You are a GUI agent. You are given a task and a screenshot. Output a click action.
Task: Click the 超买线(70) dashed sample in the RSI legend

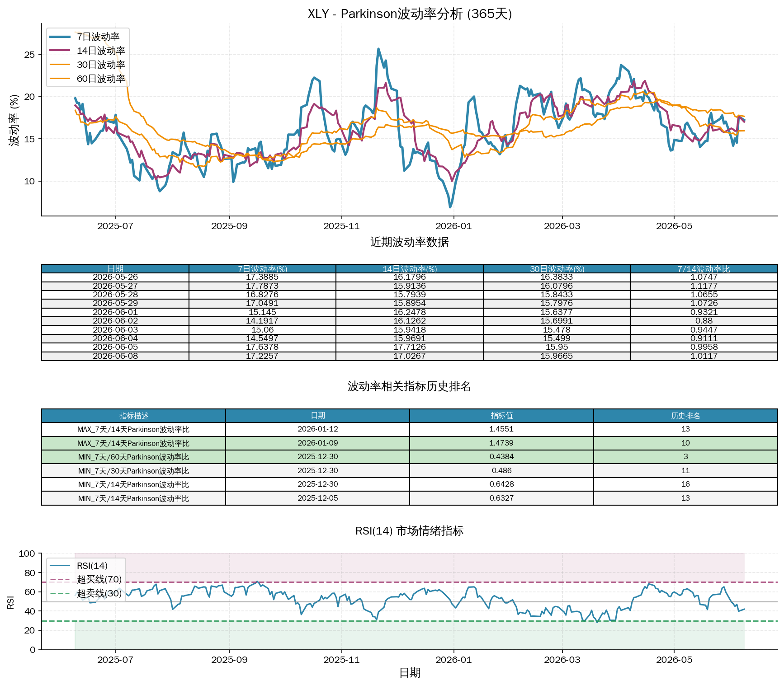(x=60, y=579)
